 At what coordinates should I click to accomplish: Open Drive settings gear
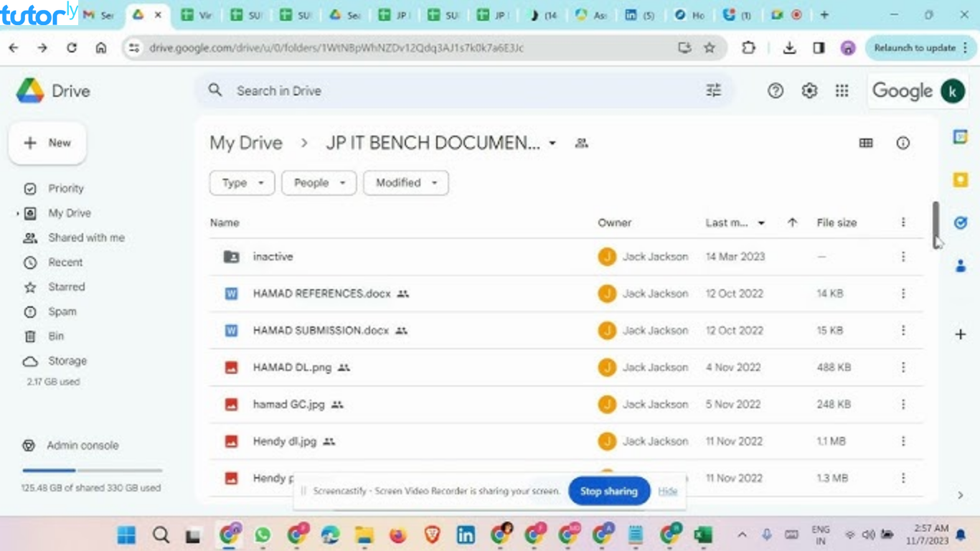pos(809,90)
